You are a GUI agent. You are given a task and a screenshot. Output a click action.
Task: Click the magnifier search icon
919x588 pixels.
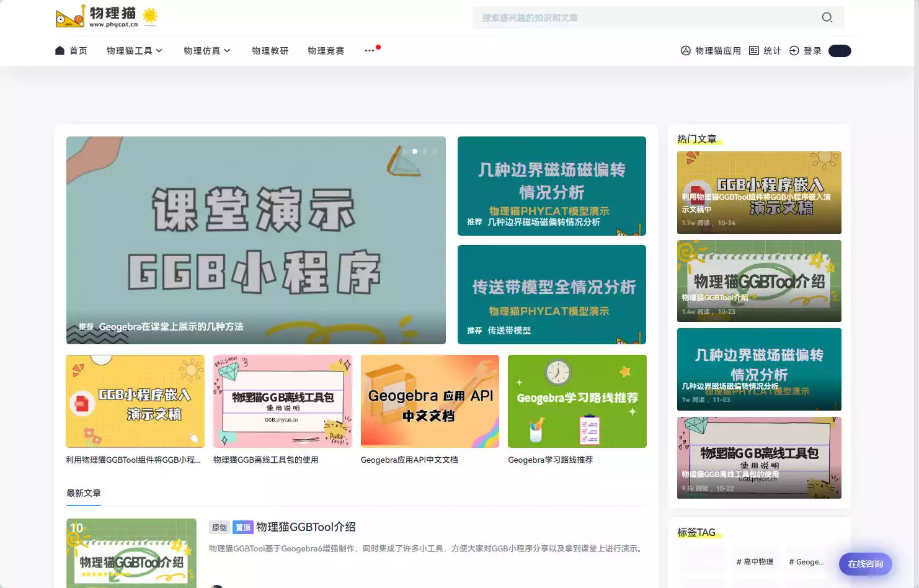(x=827, y=17)
